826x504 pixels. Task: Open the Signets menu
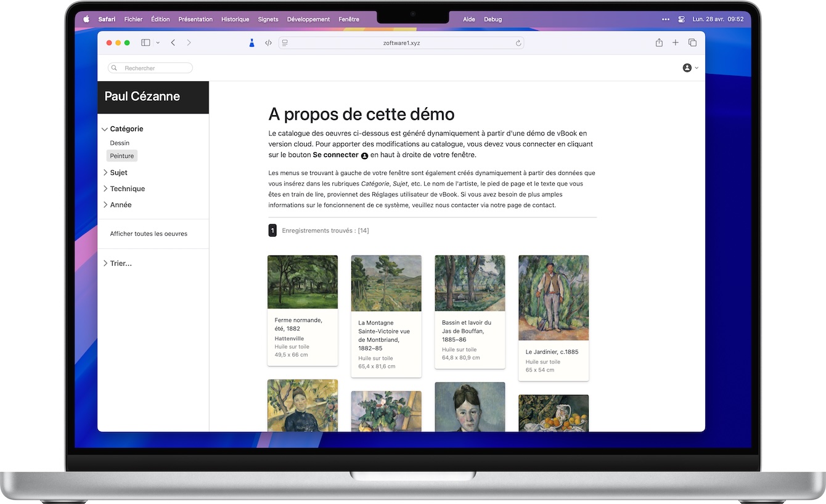[x=268, y=19]
